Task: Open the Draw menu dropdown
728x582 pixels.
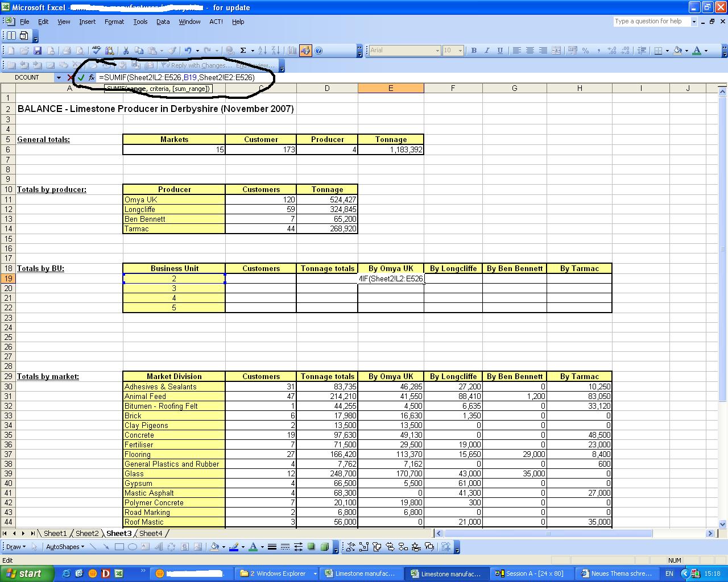Action: pyautogui.click(x=15, y=547)
